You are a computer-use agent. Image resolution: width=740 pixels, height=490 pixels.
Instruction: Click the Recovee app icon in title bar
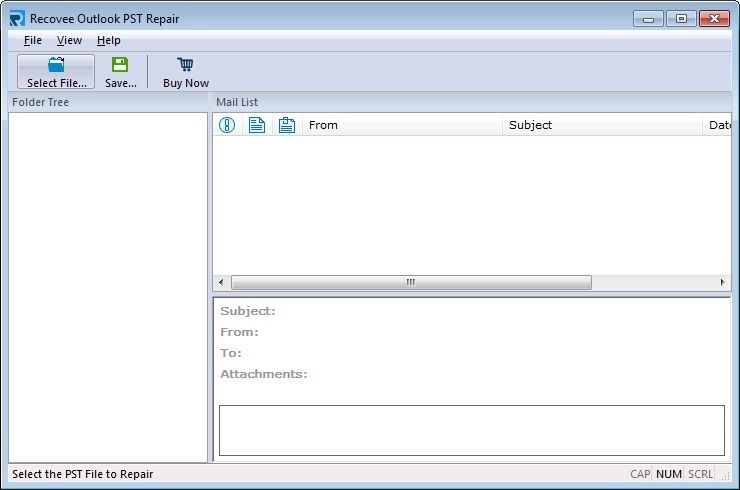[x=17, y=18]
